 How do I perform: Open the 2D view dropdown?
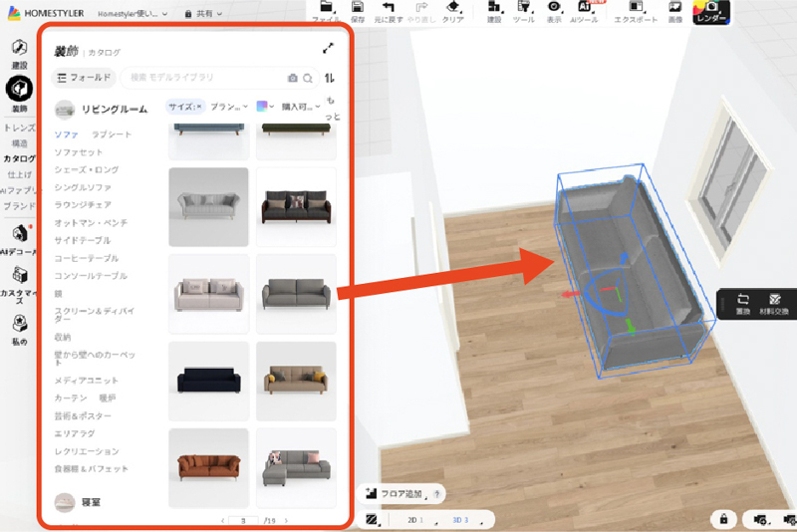[x=421, y=520]
